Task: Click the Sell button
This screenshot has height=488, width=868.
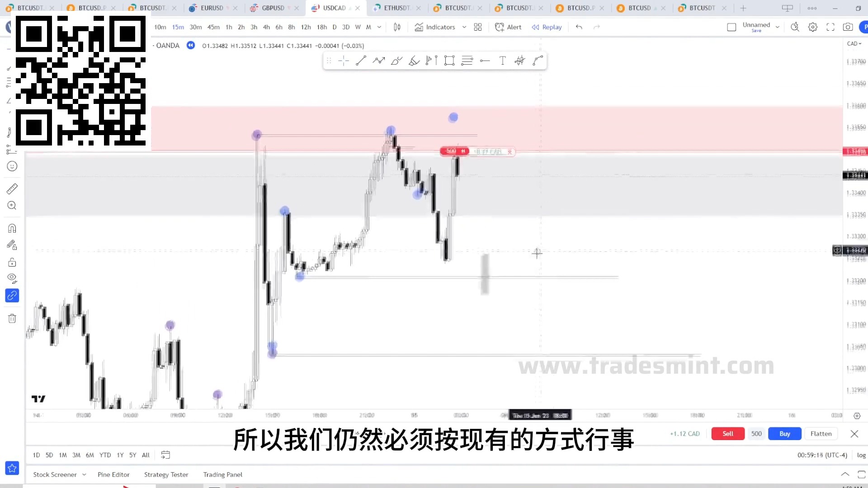Action: [x=728, y=434]
